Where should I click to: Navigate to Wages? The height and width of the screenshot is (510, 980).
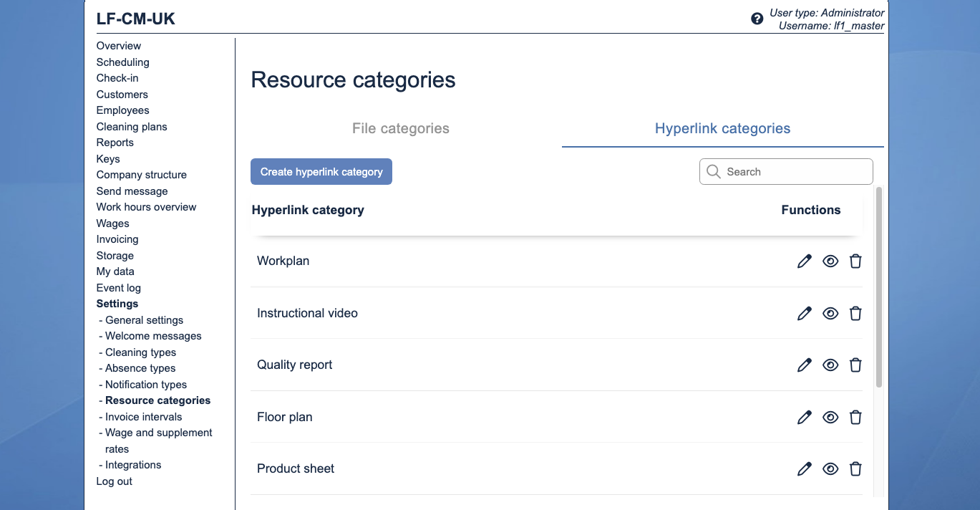pyautogui.click(x=113, y=223)
